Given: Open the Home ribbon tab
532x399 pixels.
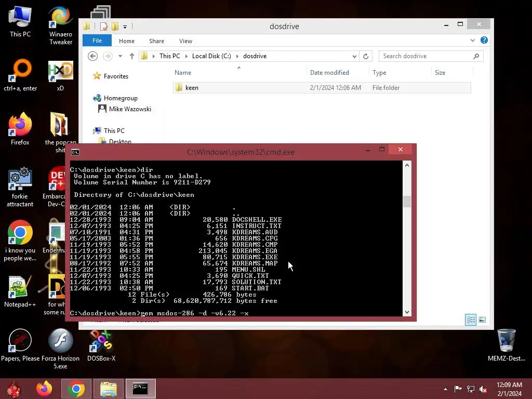Looking at the screenshot, I should click(x=127, y=41).
